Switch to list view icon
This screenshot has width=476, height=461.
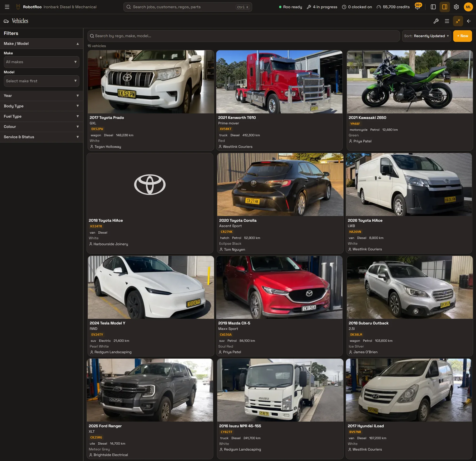[x=447, y=21]
